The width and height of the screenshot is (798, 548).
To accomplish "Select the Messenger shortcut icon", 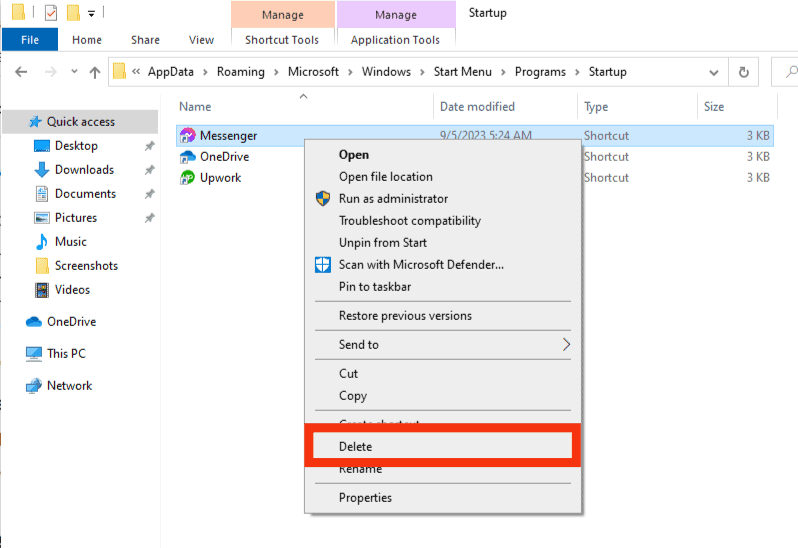I will [x=188, y=135].
